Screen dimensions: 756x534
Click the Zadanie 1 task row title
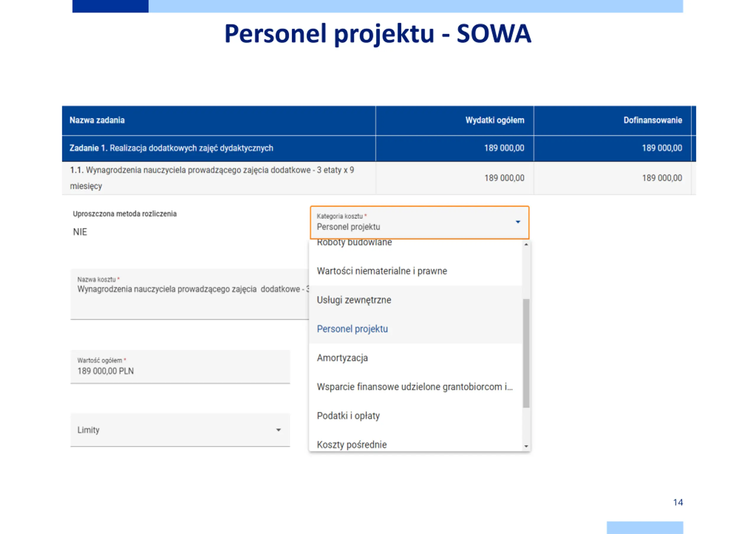click(x=171, y=148)
